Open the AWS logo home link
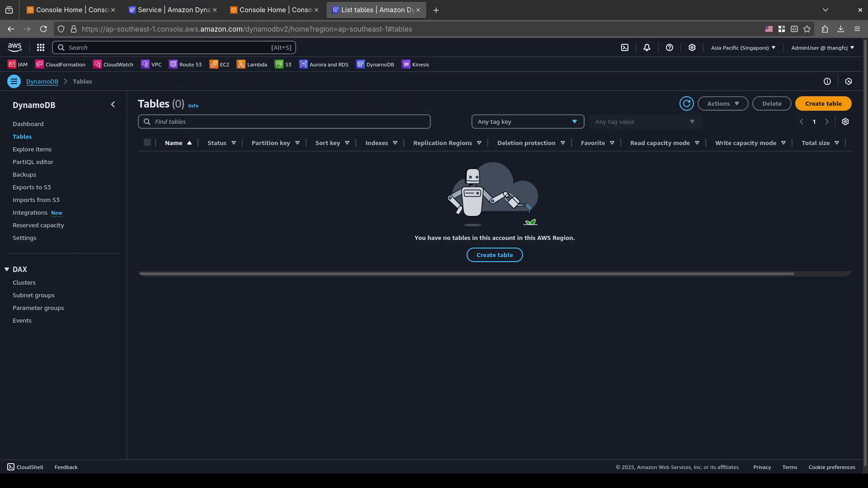868x488 pixels. click(x=14, y=47)
